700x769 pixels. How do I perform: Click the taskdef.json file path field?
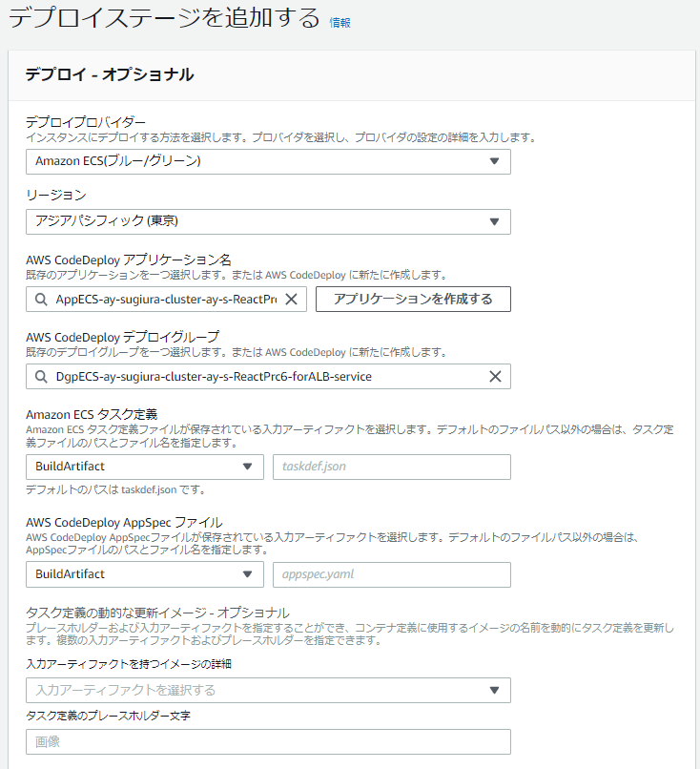pos(392,467)
